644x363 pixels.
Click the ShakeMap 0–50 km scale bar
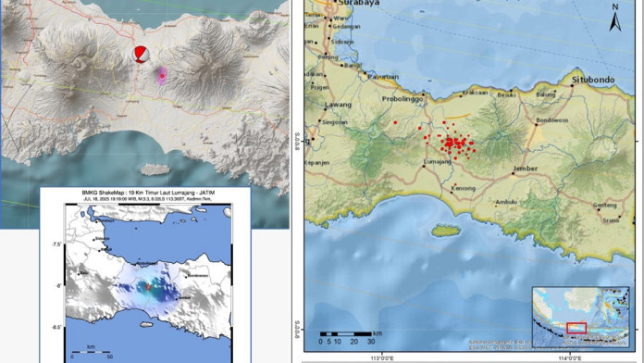(x=92, y=352)
